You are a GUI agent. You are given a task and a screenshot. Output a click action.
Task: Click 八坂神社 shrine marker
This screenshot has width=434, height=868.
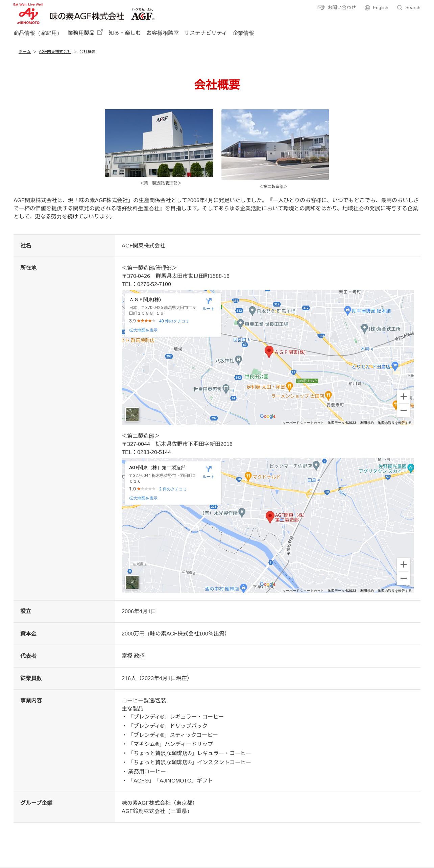(x=238, y=360)
